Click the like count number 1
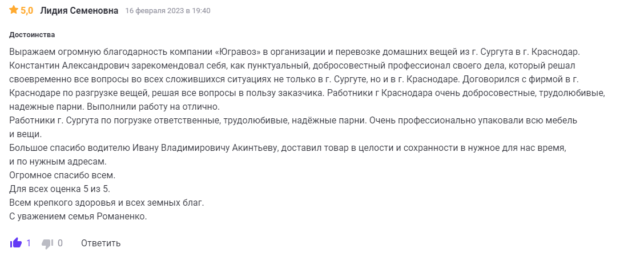Image resolution: width=644 pixels, height=264 pixels. point(29,243)
